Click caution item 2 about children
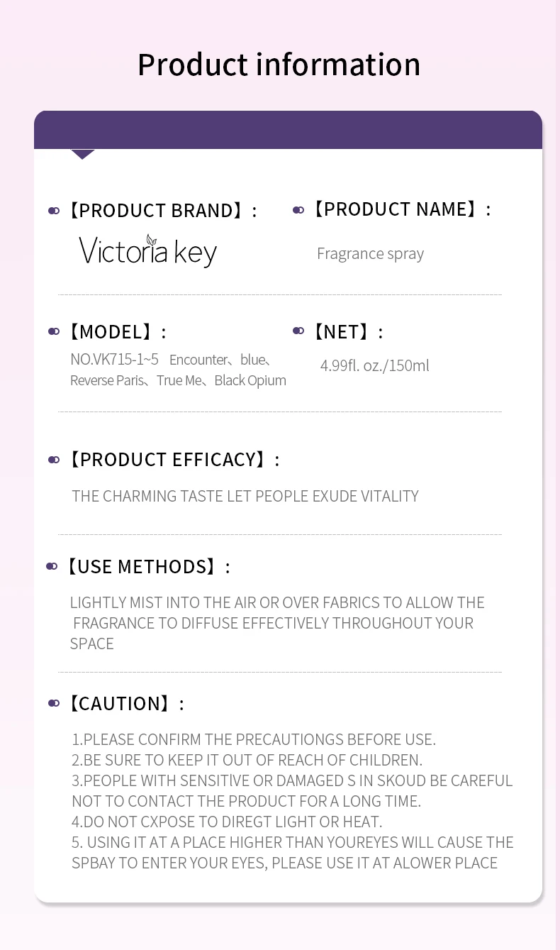The image size is (560, 950). [x=247, y=760]
